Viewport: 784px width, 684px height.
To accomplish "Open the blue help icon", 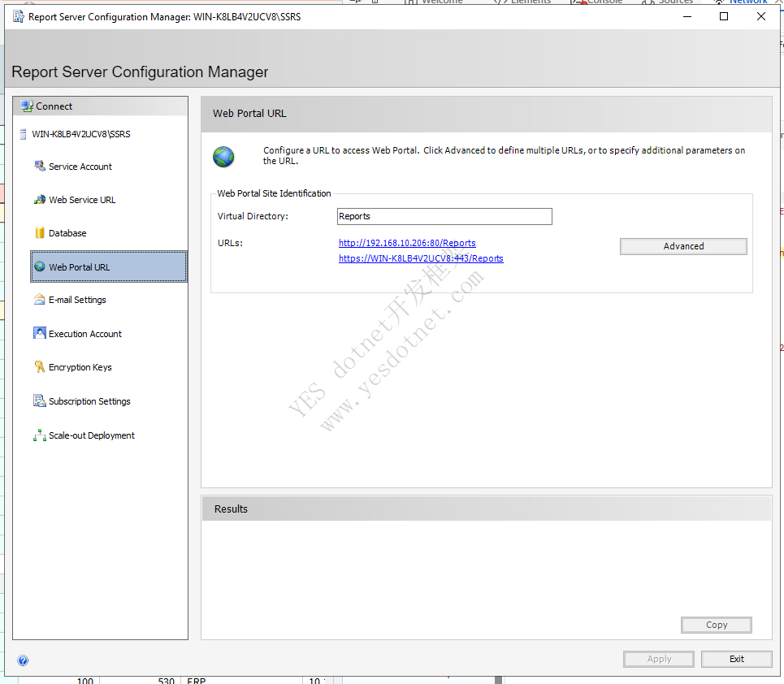I will pyautogui.click(x=23, y=660).
